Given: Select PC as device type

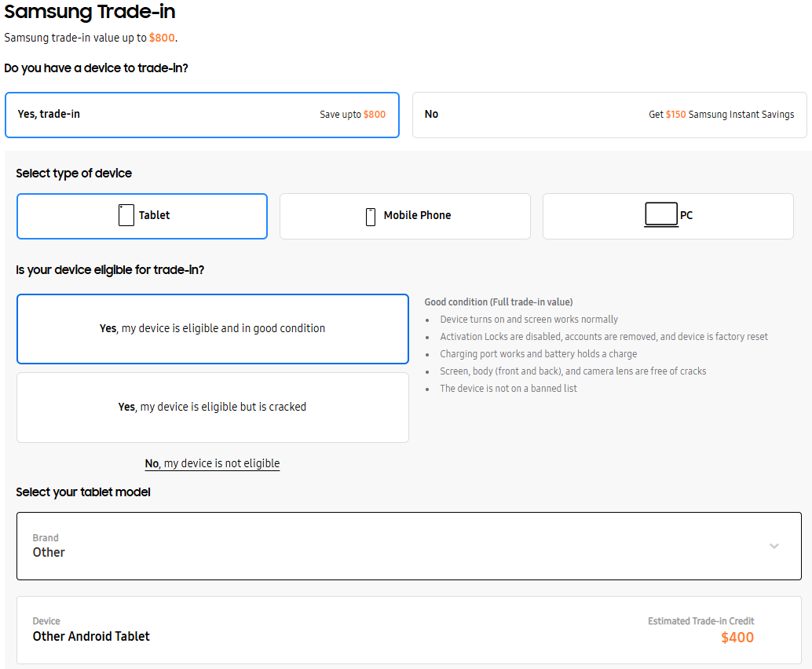Looking at the screenshot, I should coord(668,217).
